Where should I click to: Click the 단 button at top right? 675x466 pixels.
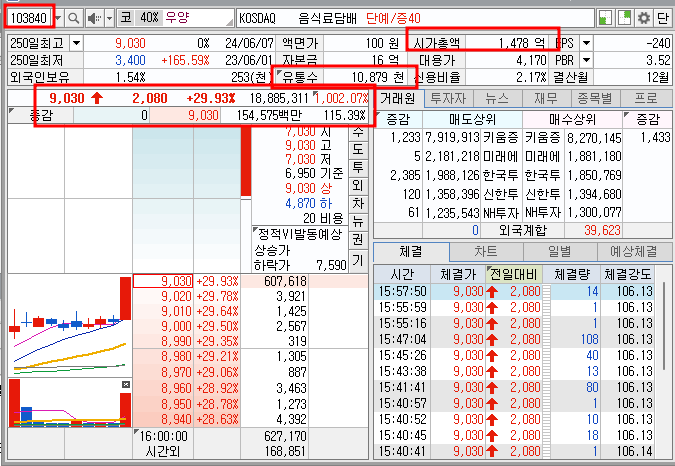663,18
